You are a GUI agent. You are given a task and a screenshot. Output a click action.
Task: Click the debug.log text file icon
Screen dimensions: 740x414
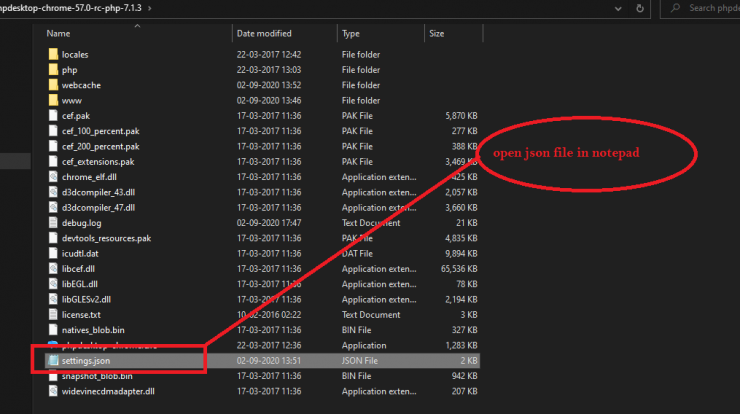point(53,223)
